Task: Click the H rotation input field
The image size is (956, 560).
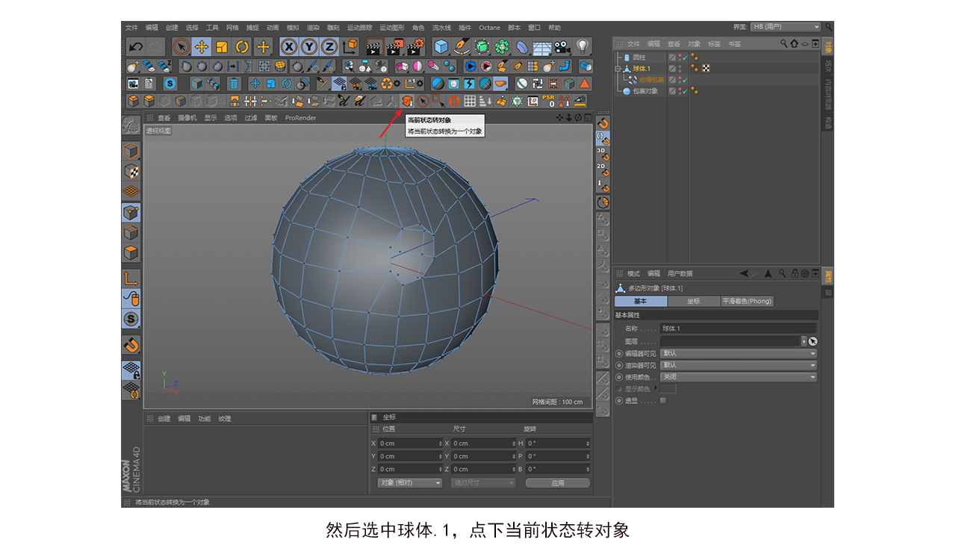Action: coord(558,444)
